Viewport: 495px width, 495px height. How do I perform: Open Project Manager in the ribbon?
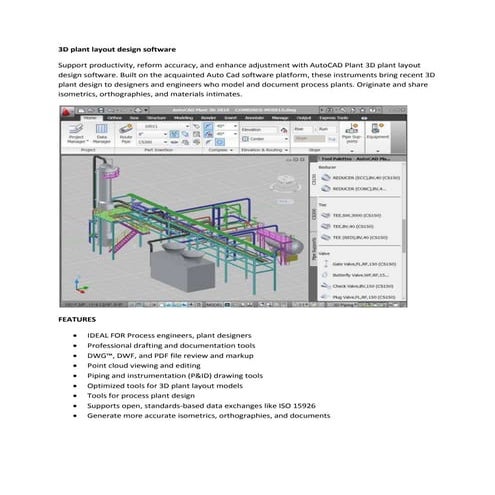point(76,133)
